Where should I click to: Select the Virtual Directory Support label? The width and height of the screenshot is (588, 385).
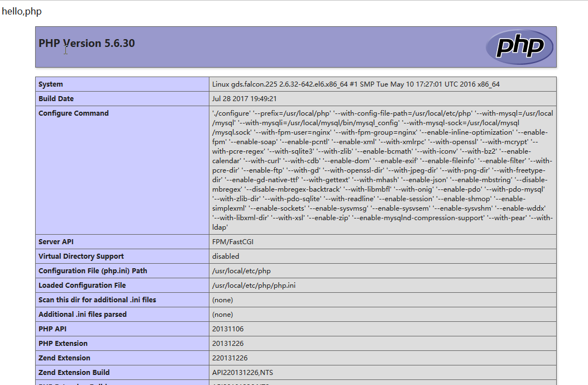click(81, 256)
